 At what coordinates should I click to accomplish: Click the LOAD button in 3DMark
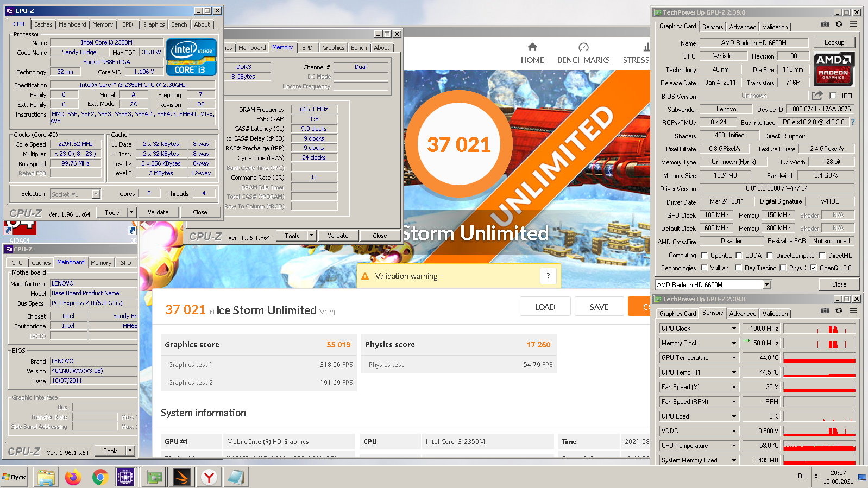tap(545, 307)
